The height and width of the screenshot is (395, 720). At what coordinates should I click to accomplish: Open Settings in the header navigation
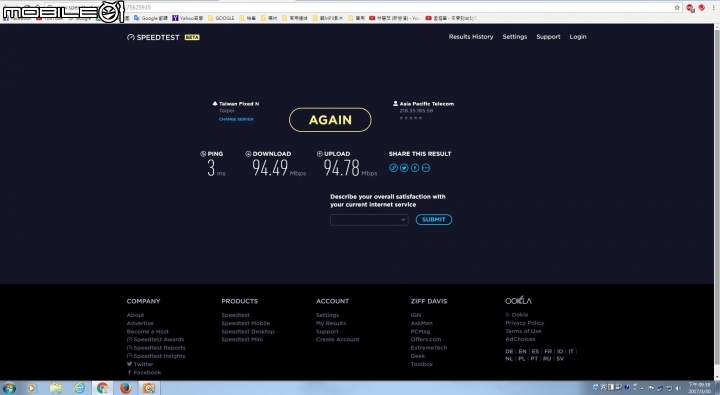tap(515, 37)
